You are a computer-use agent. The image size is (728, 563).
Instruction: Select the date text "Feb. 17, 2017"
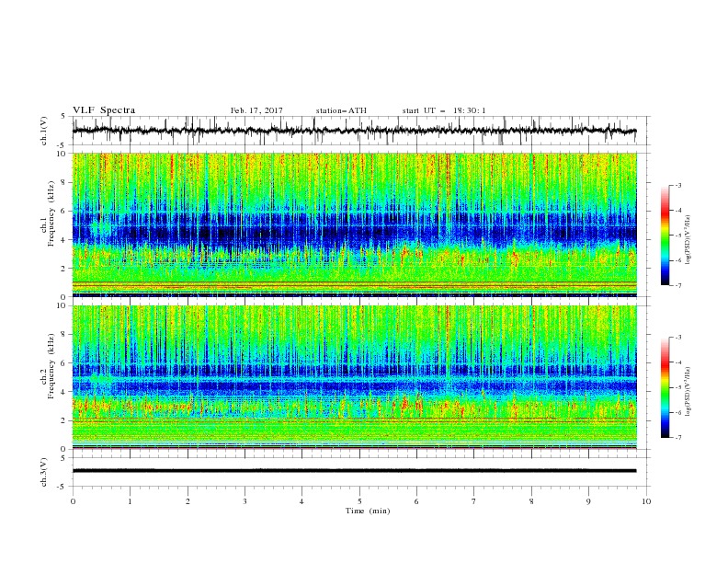tap(256, 110)
